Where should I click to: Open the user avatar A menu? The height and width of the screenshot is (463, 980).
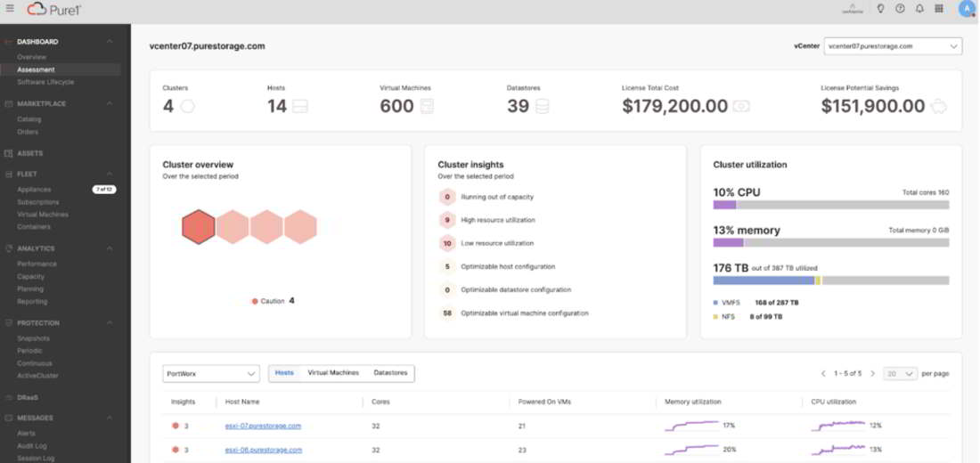tap(966, 9)
